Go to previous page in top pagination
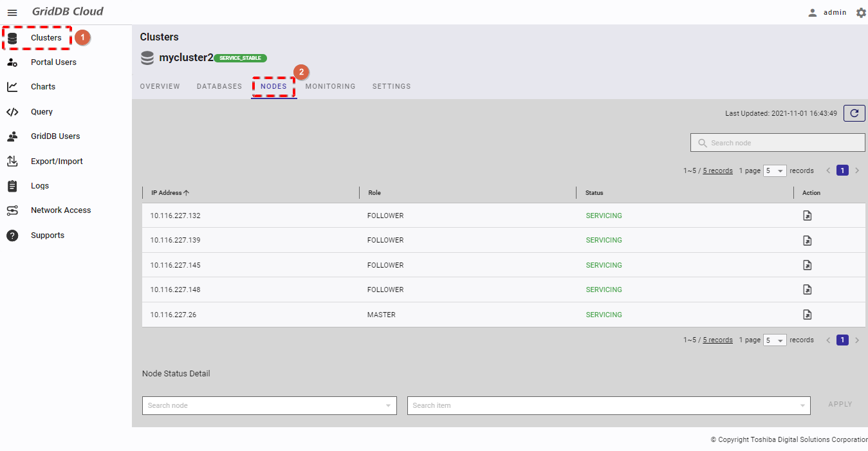This screenshot has width=868, height=451. coord(829,170)
